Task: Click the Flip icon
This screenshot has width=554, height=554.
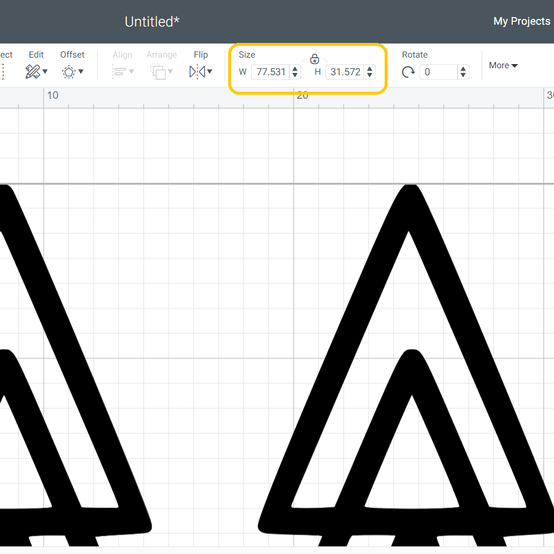Action: pyautogui.click(x=197, y=72)
